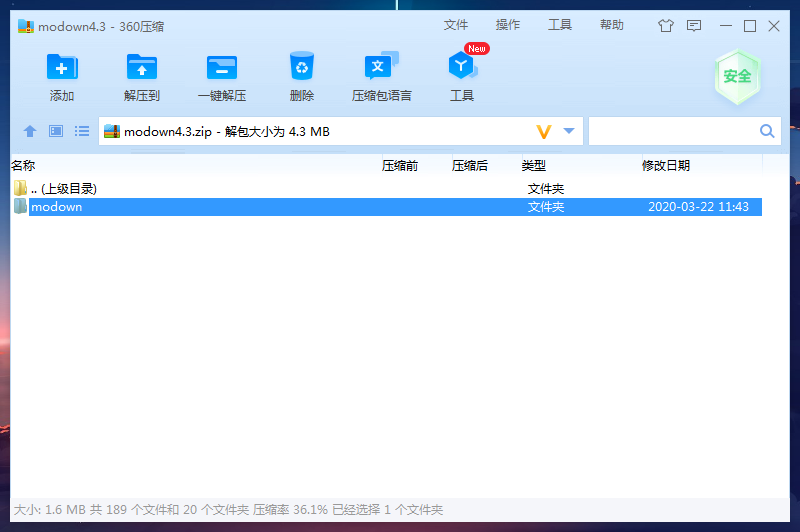Minimize the 360压缩 window
Image resolution: width=800 pixels, height=532 pixels.
click(x=726, y=26)
